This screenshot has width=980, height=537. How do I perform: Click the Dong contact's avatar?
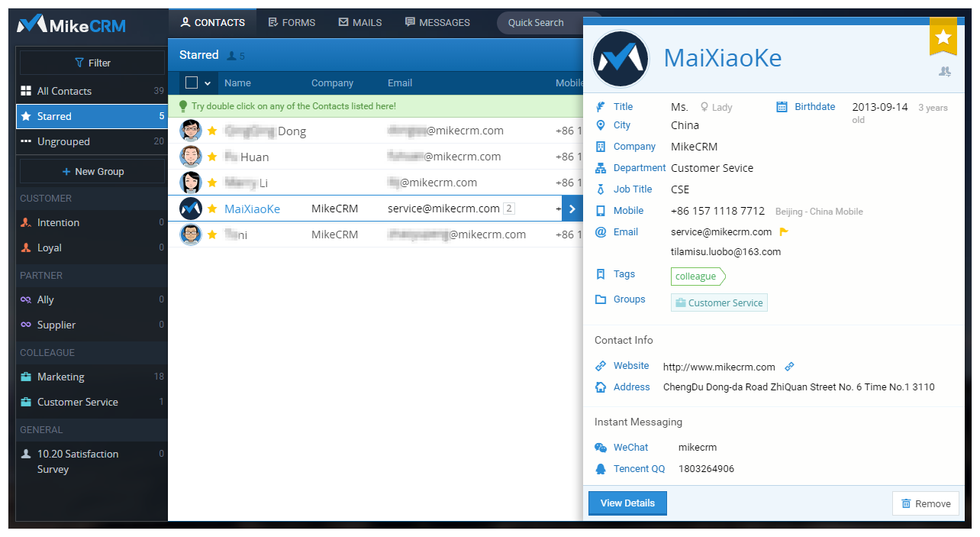click(190, 131)
